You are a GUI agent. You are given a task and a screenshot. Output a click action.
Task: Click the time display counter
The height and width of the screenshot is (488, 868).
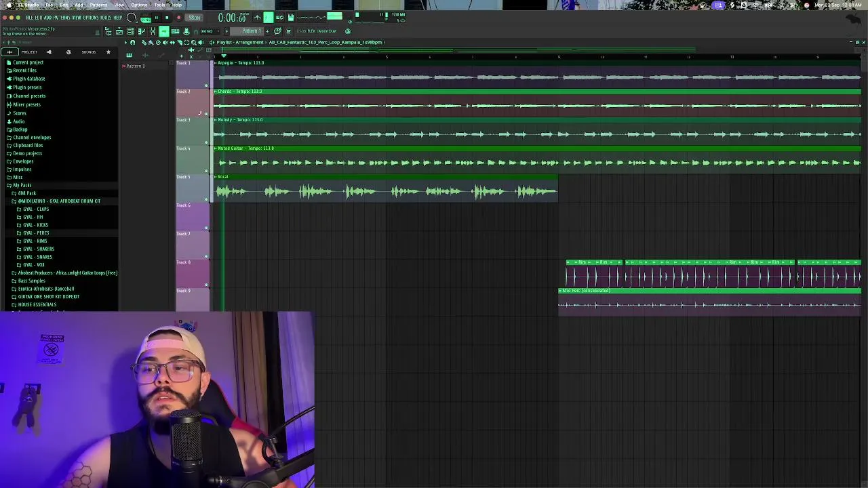pyautogui.click(x=233, y=18)
